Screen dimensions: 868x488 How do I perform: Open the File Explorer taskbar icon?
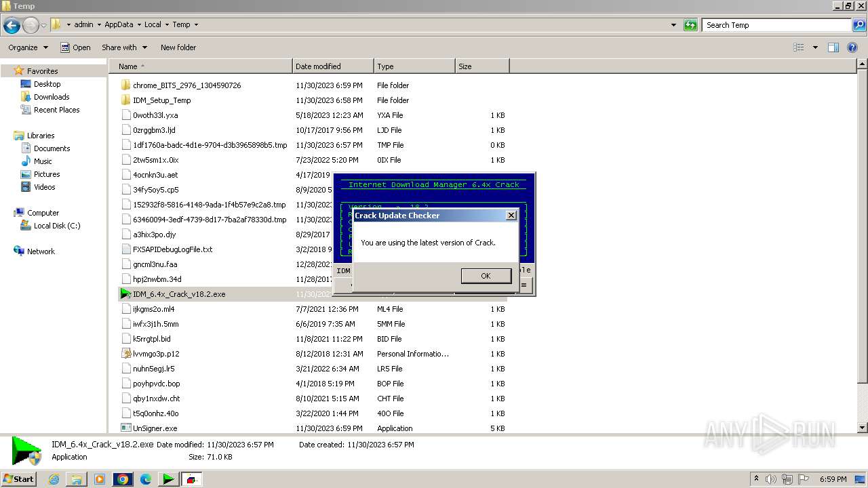tap(77, 479)
